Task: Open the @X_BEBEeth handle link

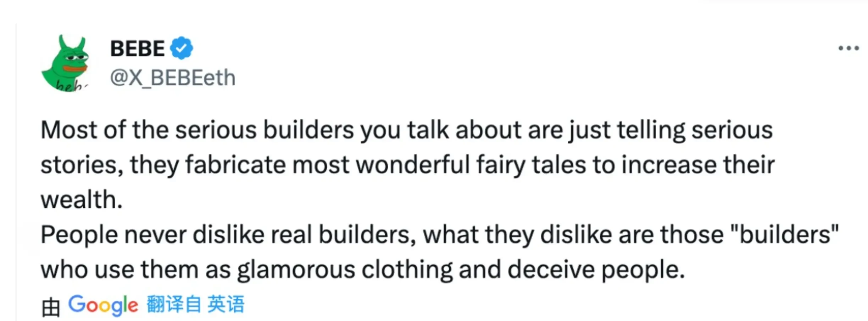Action: [173, 77]
